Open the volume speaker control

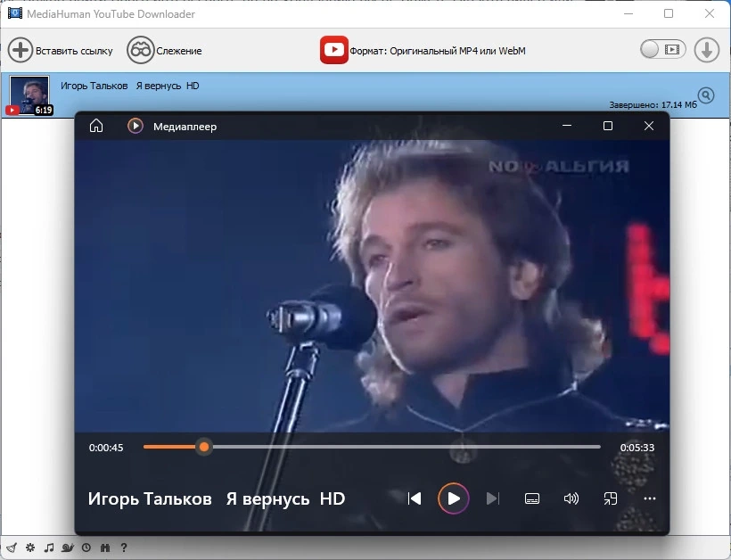[x=571, y=498]
